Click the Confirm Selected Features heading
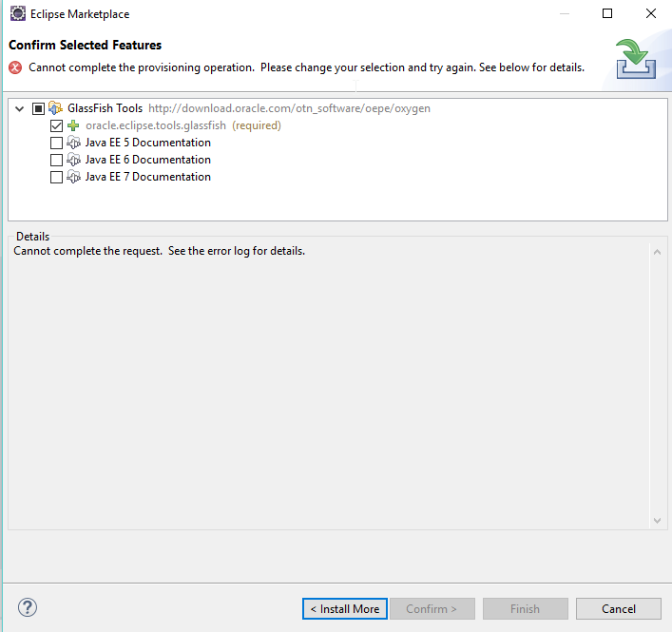 86,45
